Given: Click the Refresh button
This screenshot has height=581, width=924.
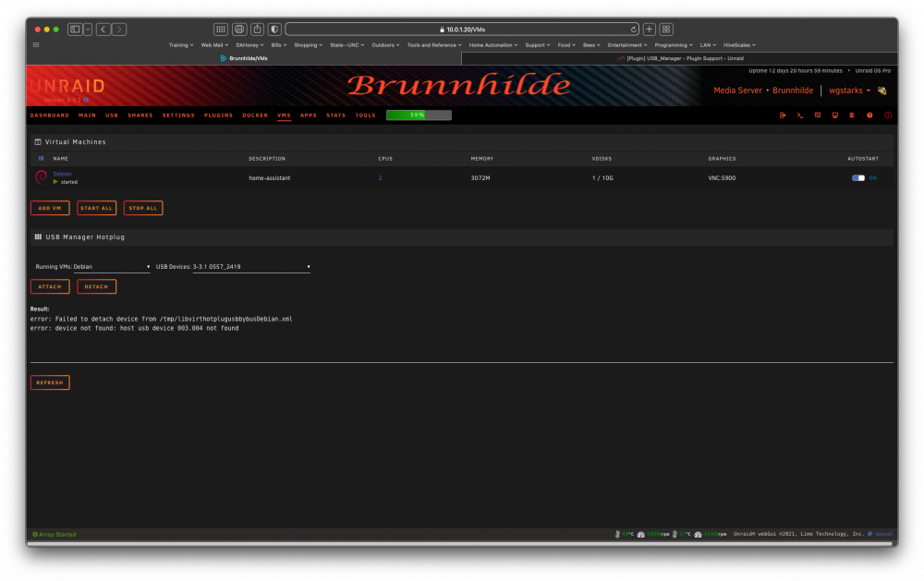Looking at the screenshot, I should click(x=50, y=382).
